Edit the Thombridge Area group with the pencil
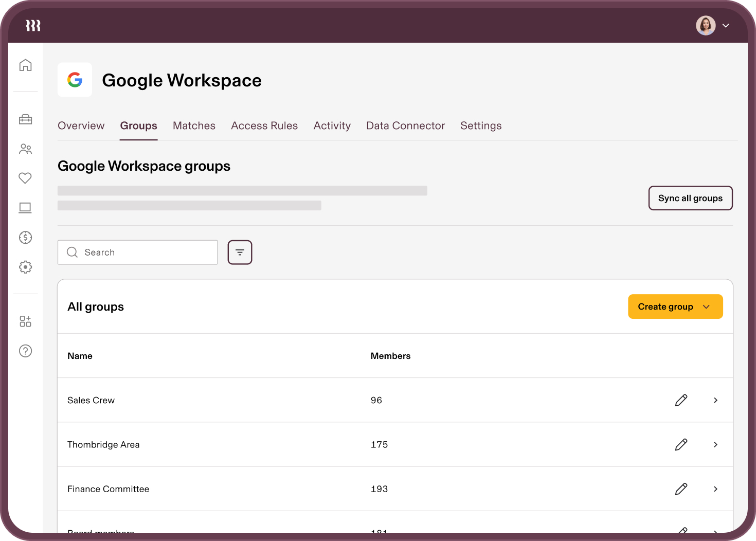 click(681, 444)
